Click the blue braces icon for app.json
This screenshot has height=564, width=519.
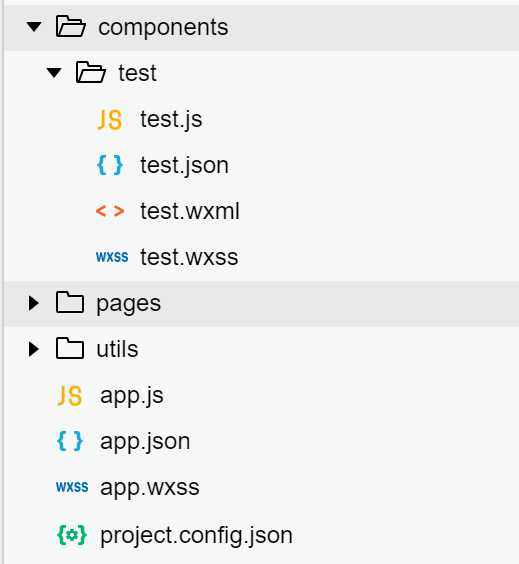70,441
